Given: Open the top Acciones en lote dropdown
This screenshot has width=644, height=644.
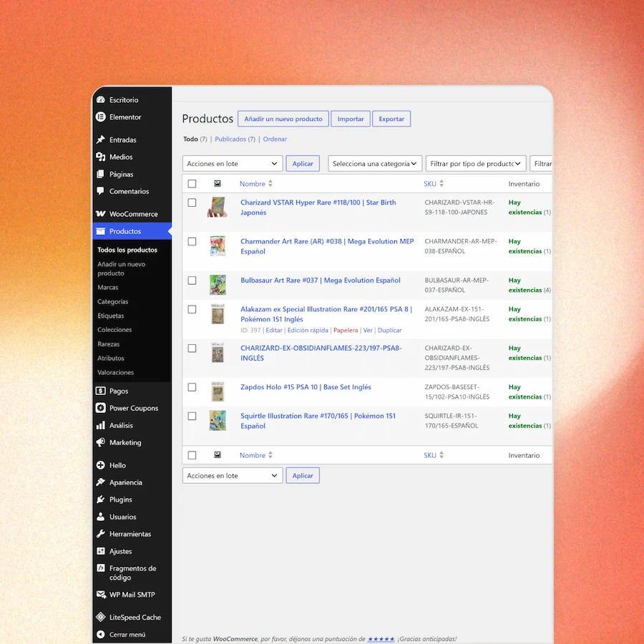Looking at the screenshot, I should coord(233,163).
